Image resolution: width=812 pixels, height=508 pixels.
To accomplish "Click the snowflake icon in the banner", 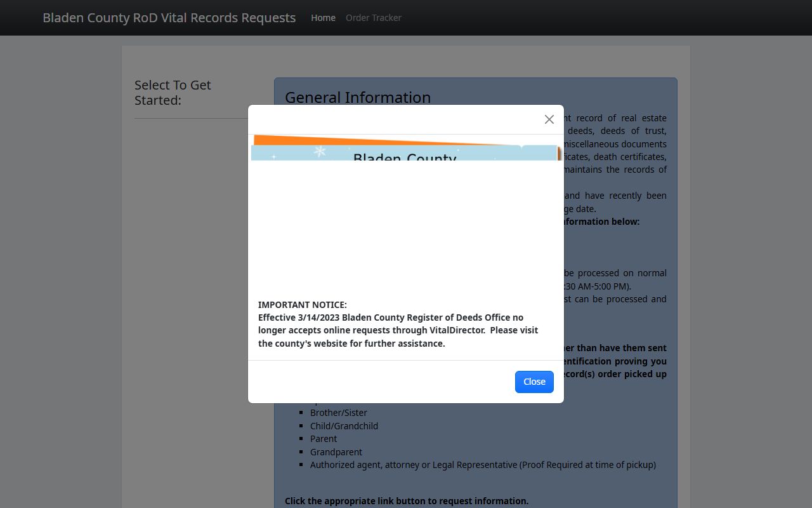I will coord(320,151).
